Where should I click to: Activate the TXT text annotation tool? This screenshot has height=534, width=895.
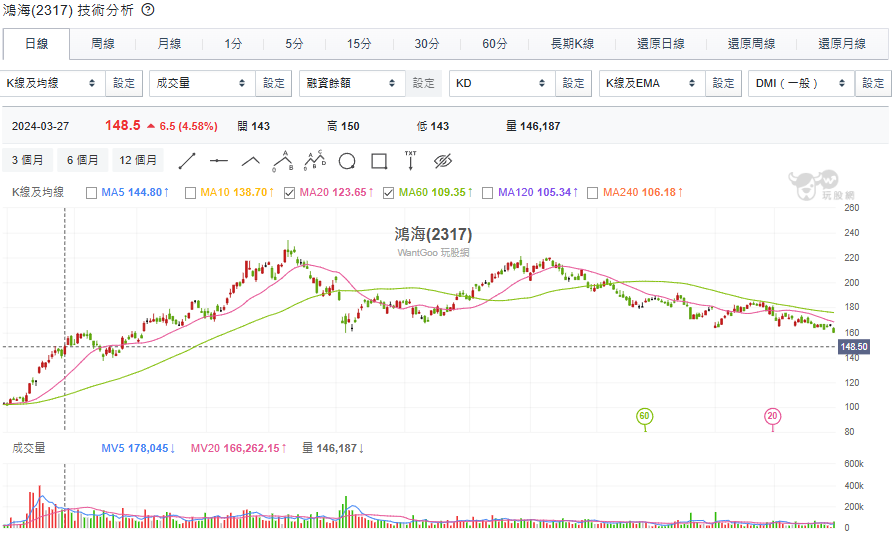tap(410, 159)
